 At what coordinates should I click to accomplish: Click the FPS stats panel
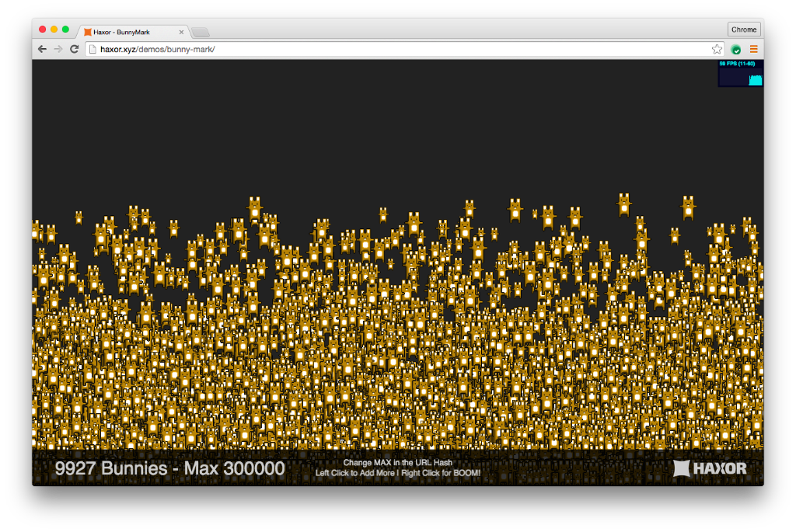pos(741,74)
